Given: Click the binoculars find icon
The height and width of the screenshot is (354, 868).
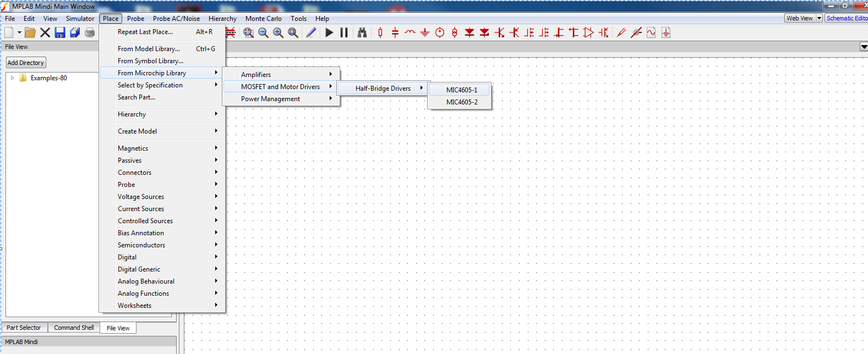Looking at the screenshot, I should tap(362, 32).
